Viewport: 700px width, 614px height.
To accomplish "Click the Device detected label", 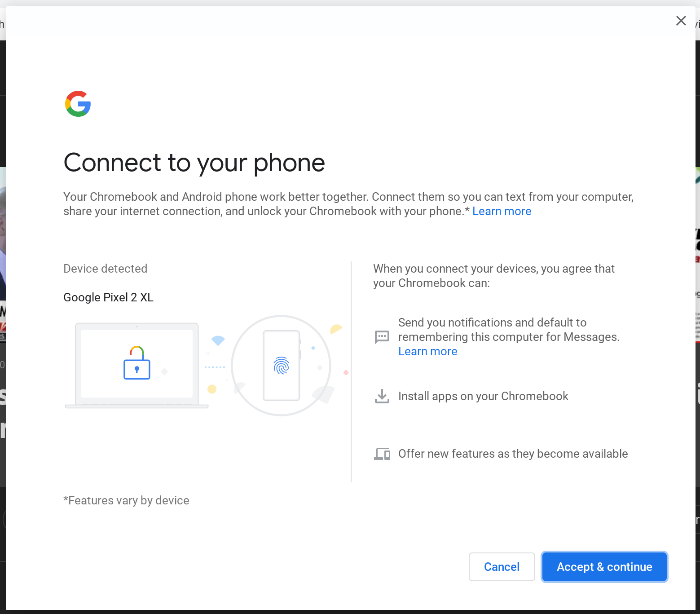I will (105, 269).
